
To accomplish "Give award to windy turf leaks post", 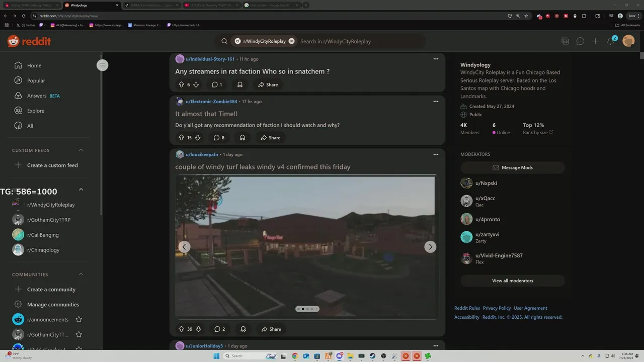I will click(x=243, y=329).
